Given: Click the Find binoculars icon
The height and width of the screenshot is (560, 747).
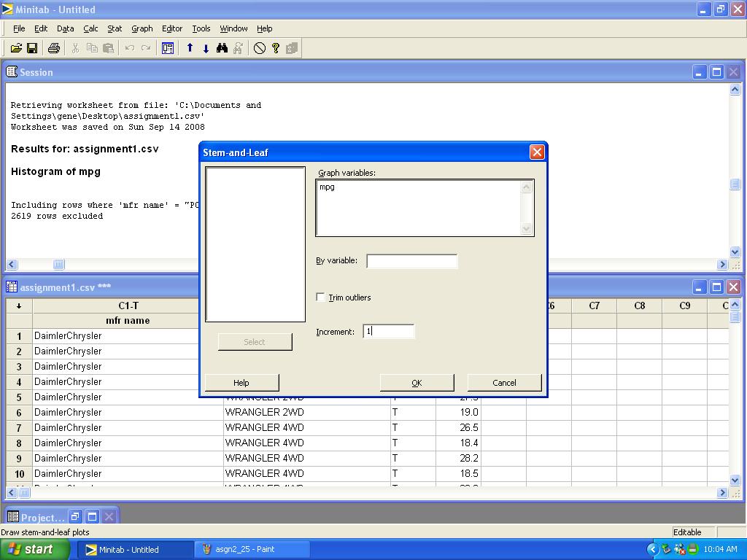Looking at the screenshot, I should click(x=222, y=48).
